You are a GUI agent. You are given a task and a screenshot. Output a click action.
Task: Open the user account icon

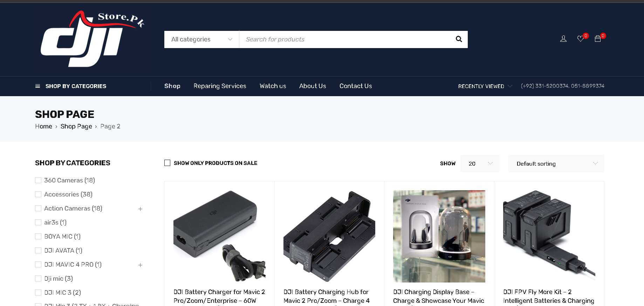point(563,39)
